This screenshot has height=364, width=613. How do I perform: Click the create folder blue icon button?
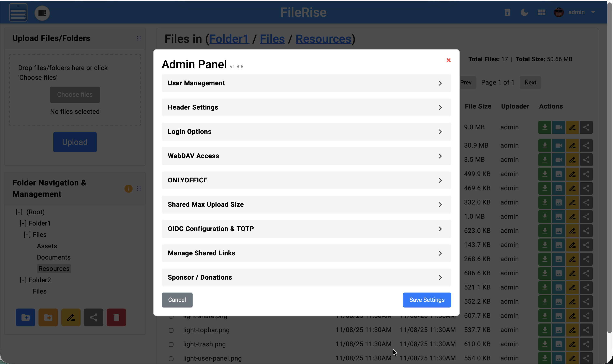coord(25,317)
